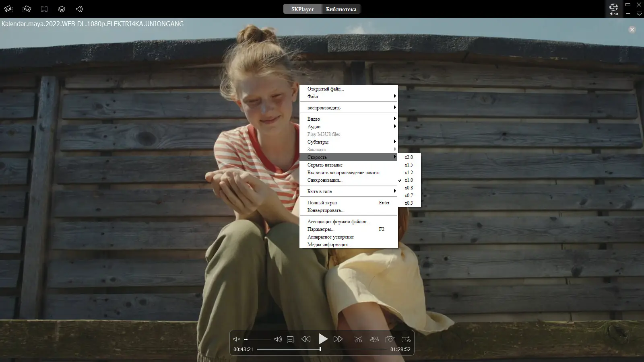Open Синхронизации... from the context menu

click(x=349, y=180)
